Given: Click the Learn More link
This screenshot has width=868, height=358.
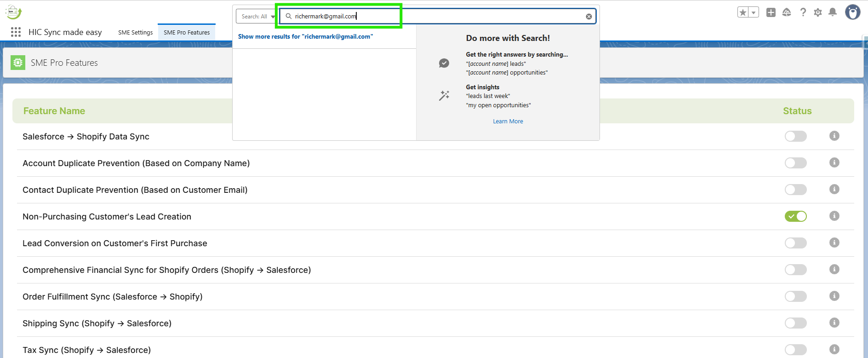Looking at the screenshot, I should [x=508, y=121].
